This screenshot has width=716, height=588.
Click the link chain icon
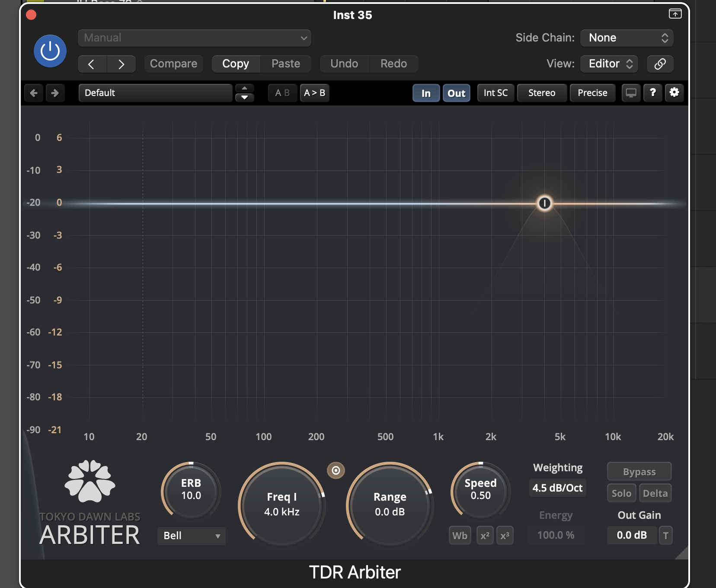pyautogui.click(x=660, y=64)
